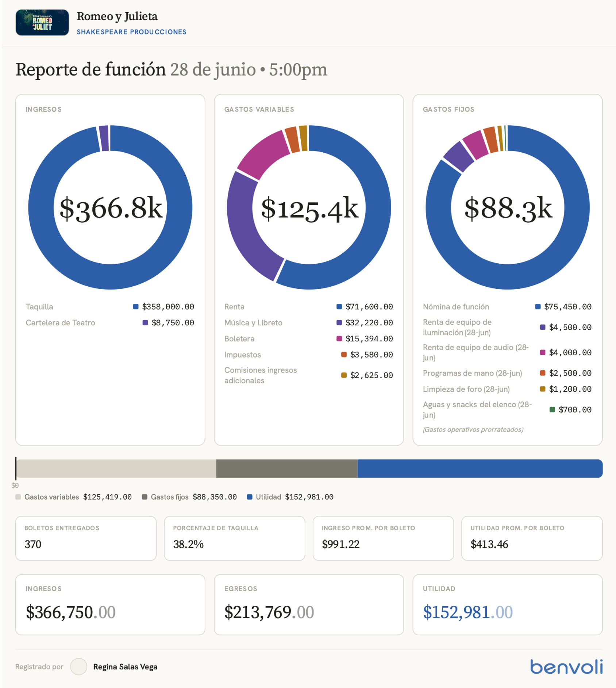
Task: Click the Renta blue legend swatch
Action: pyautogui.click(x=339, y=306)
